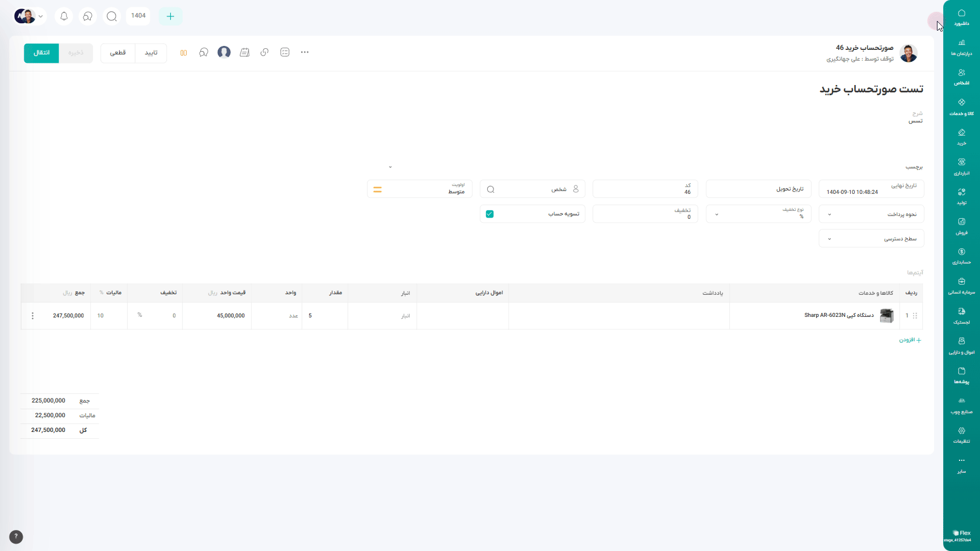This screenshot has width=980, height=551.
Task: Expand the نحوه پرداخت dropdown
Action: pos(871,214)
